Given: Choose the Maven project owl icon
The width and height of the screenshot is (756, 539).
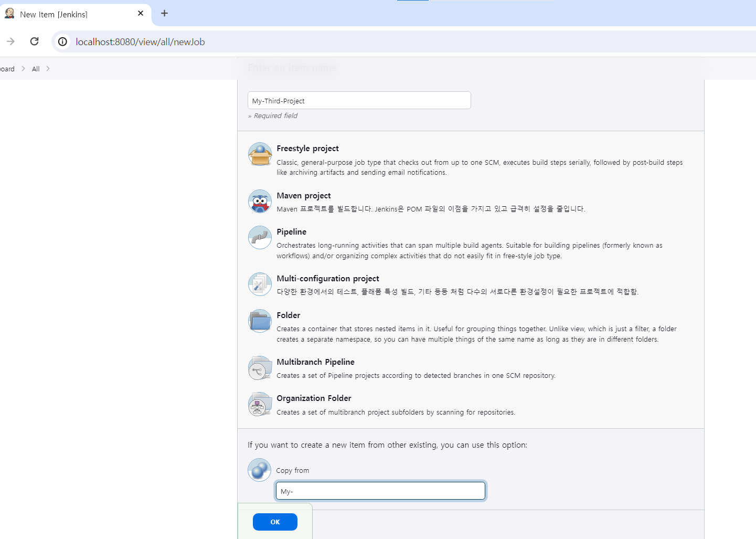Looking at the screenshot, I should tap(260, 201).
